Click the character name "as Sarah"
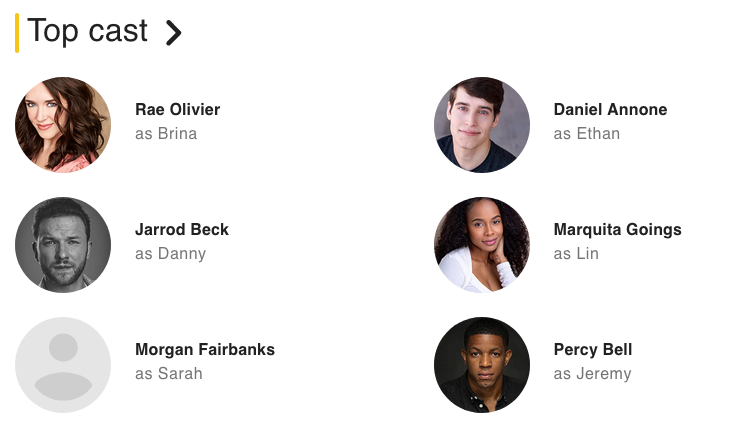This screenshot has height=431, width=734. coord(169,374)
